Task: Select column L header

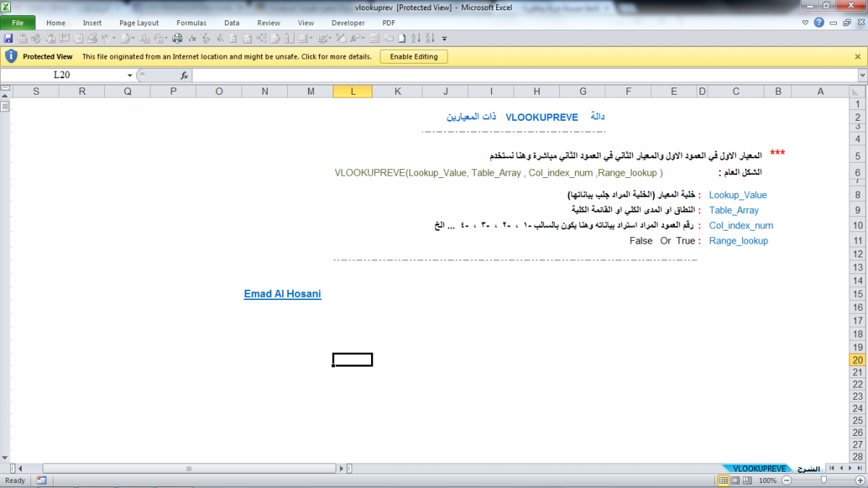Action: tap(352, 91)
